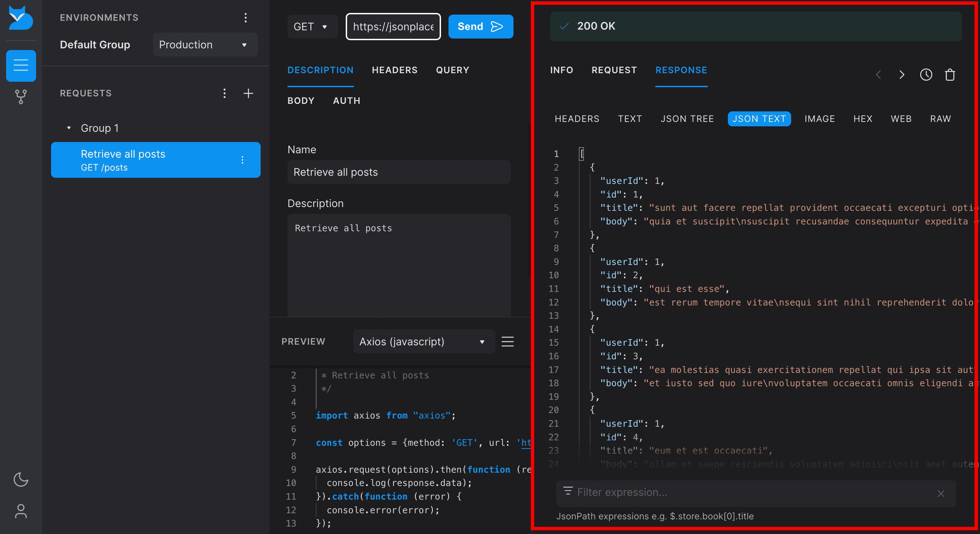Click the Default Group label
Image resolution: width=980 pixels, height=534 pixels.
(x=95, y=45)
